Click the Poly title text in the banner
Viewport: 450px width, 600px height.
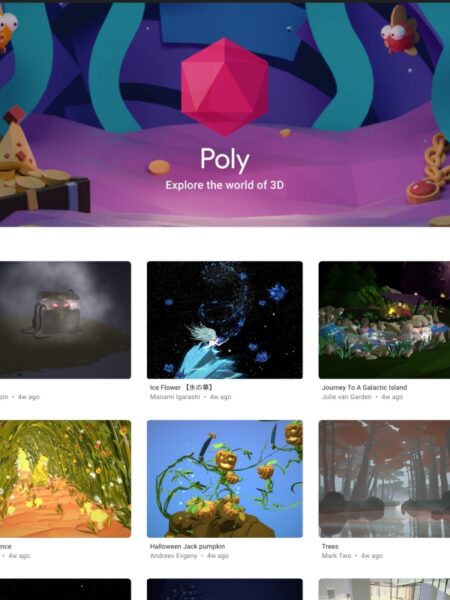tap(225, 160)
